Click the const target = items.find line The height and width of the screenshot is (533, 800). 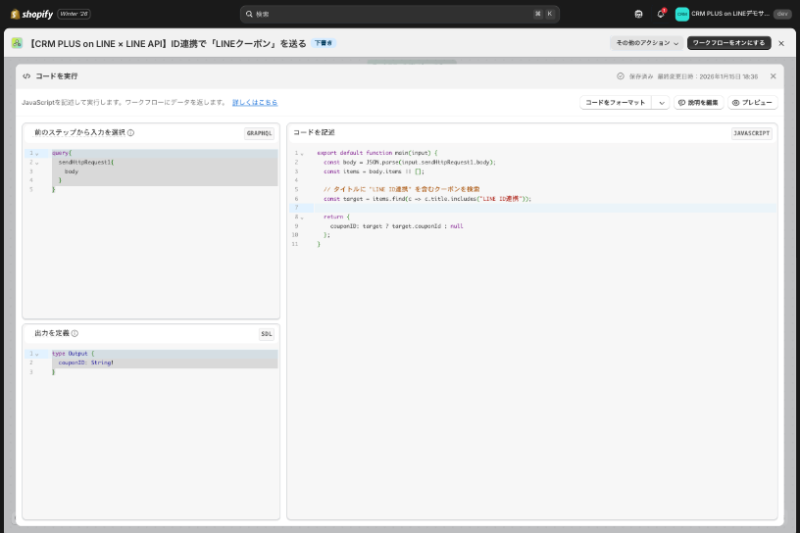[427, 199]
